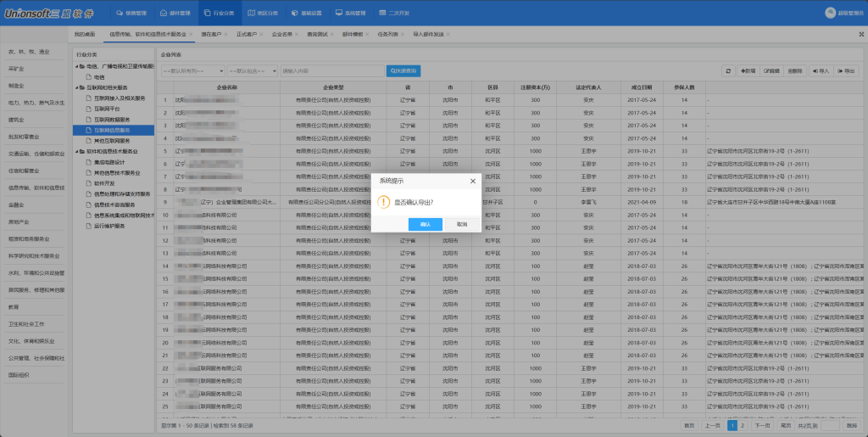Go to 尾页 last page
Screen dimensions: 868x437
point(785,425)
